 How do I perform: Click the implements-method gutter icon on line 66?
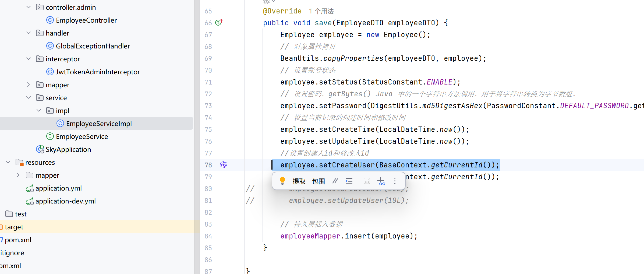(x=219, y=22)
